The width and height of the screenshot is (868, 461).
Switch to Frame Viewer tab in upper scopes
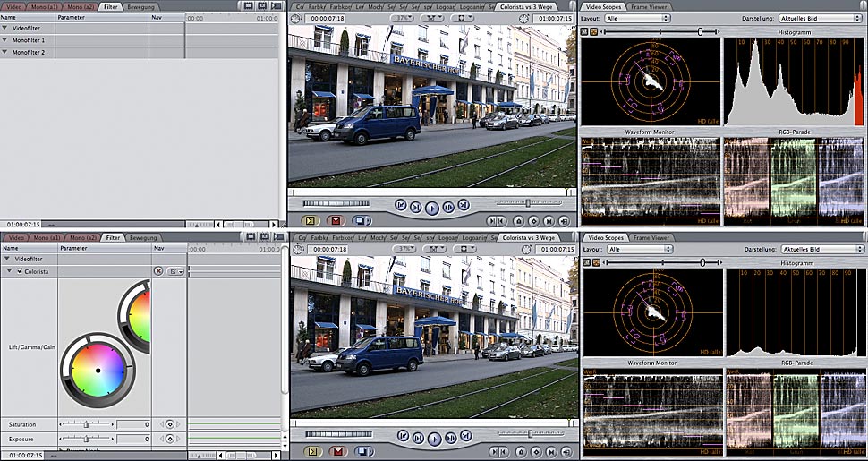pos(651,6)
